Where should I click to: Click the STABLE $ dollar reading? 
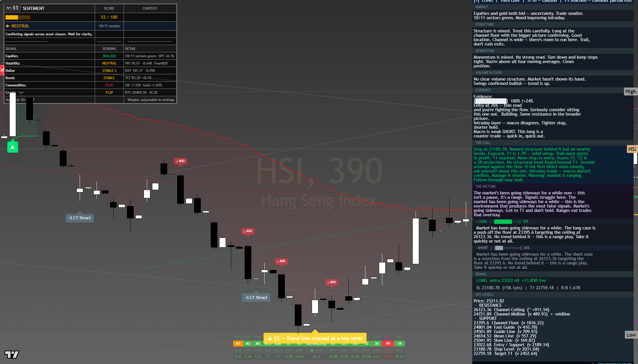pyautogui.click(x=109, y=71)
